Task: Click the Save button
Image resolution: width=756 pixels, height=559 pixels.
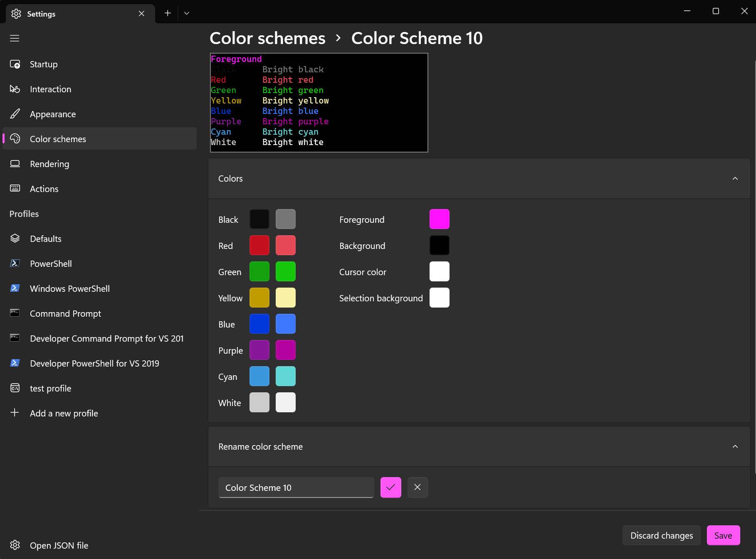Action: [723, 535]
